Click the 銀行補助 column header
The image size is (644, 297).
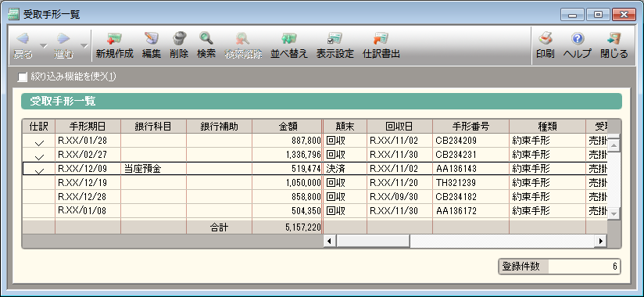220,126
